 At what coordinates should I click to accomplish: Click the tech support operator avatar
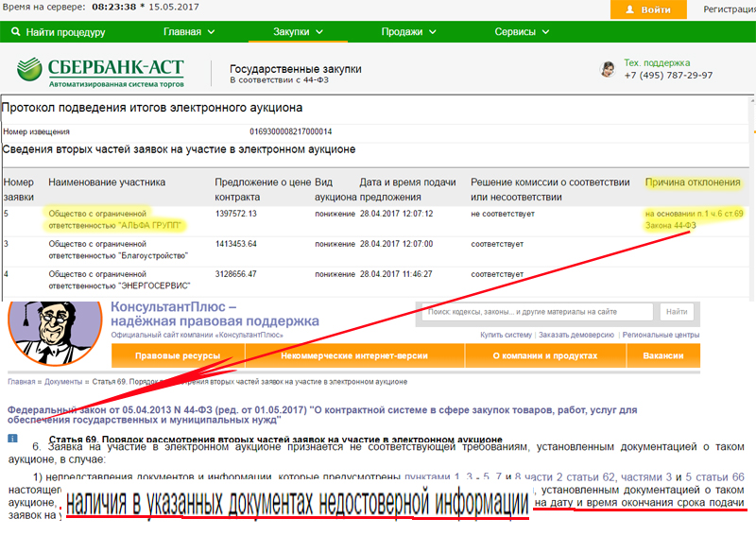pyautogui.click(x=608, y=69)
